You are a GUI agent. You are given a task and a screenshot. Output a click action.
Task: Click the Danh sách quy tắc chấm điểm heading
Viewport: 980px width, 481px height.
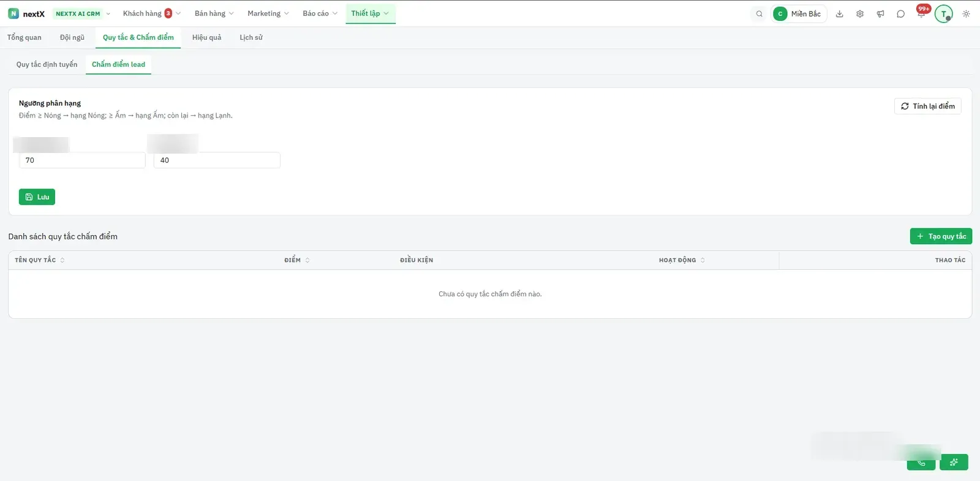click(x=63, y=236)
